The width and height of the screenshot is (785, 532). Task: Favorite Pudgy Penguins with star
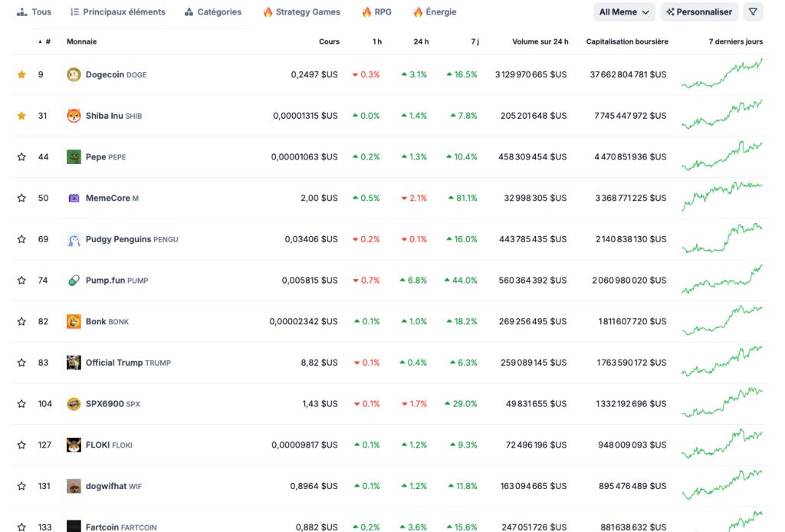click(21, 239)
